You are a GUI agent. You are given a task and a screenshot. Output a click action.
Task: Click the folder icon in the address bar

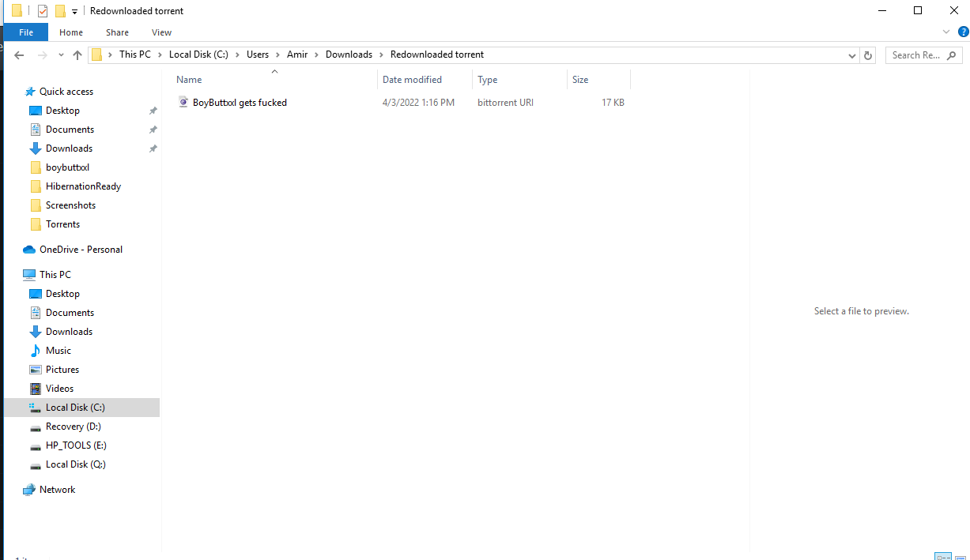click(x=98, y=54)
